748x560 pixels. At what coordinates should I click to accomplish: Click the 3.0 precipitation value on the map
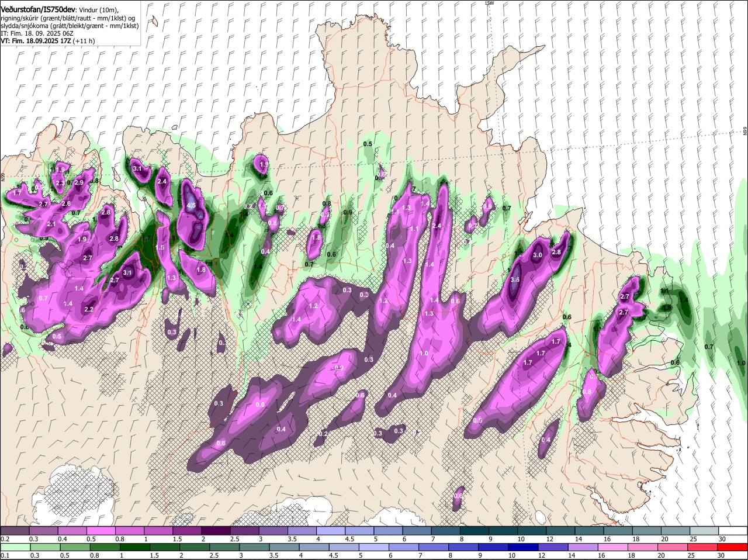[538, 255]
